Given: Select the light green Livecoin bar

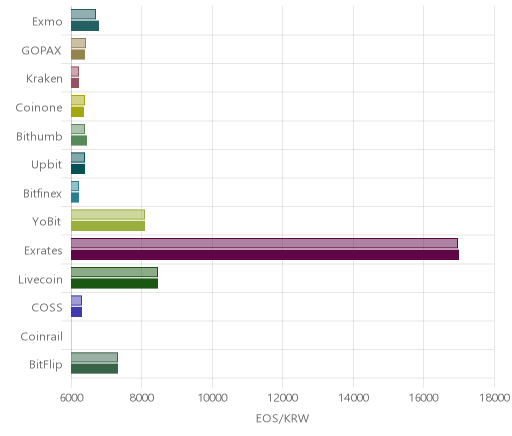Looking at the screenshot, I should point(114,272).
